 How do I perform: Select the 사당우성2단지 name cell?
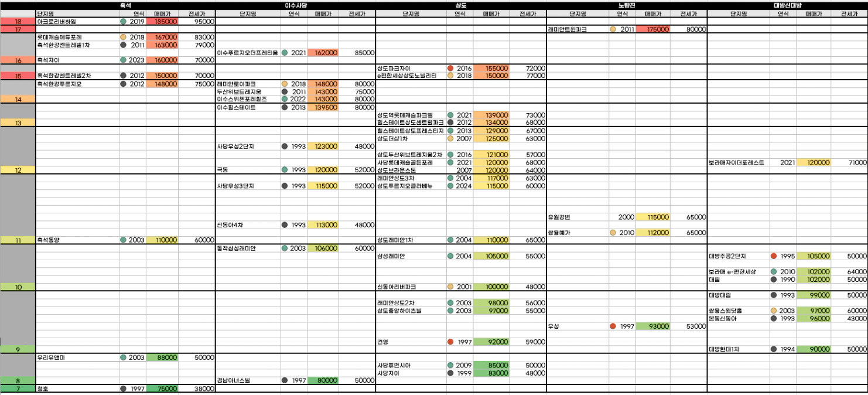click(x=248, y=147)
